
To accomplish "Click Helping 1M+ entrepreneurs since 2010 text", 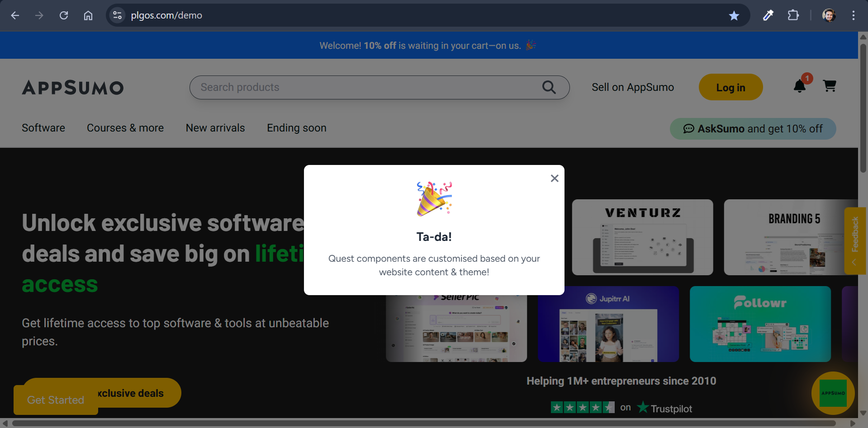I will click(621, 381).
